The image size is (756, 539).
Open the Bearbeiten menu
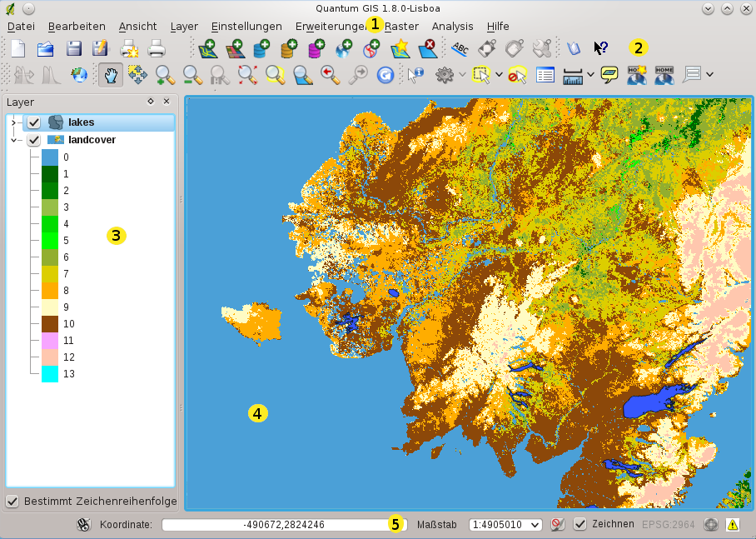click(77, 27)
